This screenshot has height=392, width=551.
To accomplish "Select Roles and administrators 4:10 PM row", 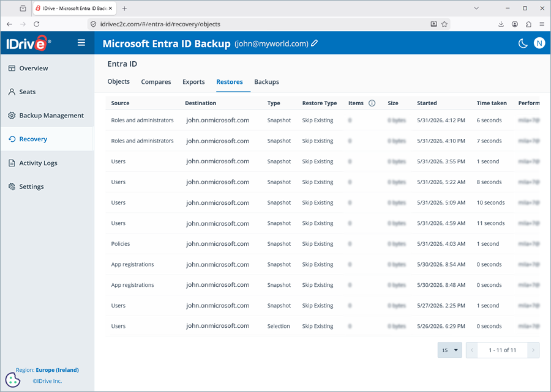I will point(322,141).
